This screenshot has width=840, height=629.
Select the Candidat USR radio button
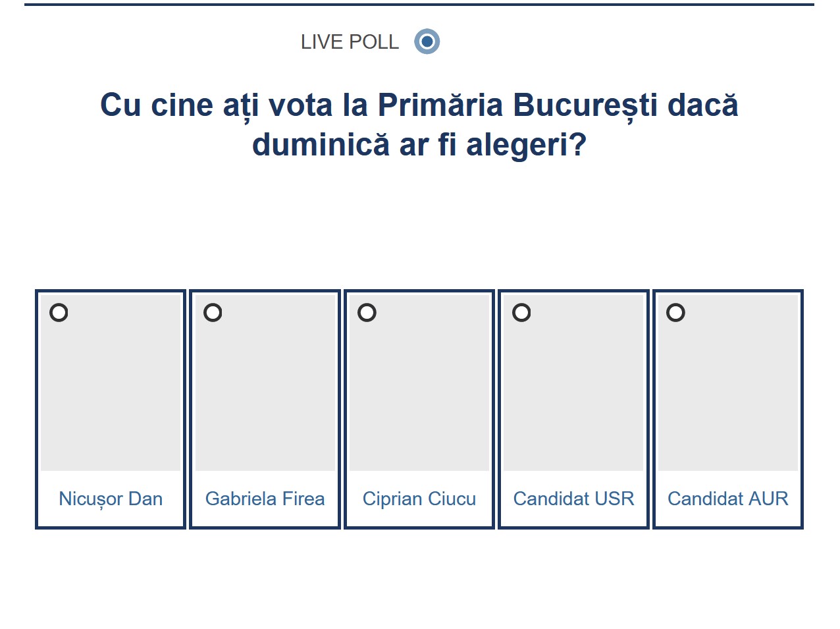(521, 312)
